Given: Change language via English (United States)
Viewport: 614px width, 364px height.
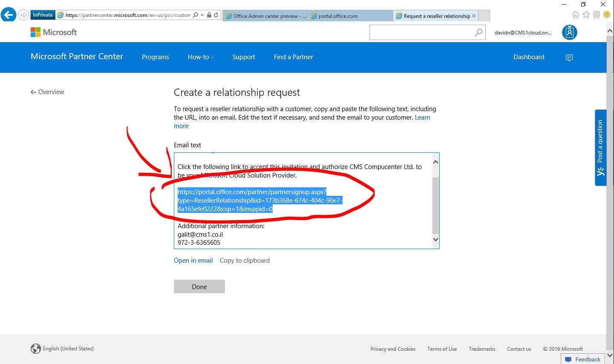Looking at the screenshot, I should pos(62,349).
